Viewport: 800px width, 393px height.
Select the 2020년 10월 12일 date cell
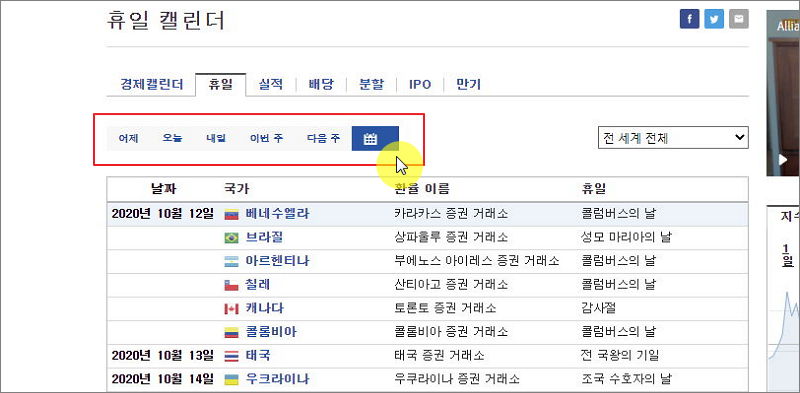[163, 214]
